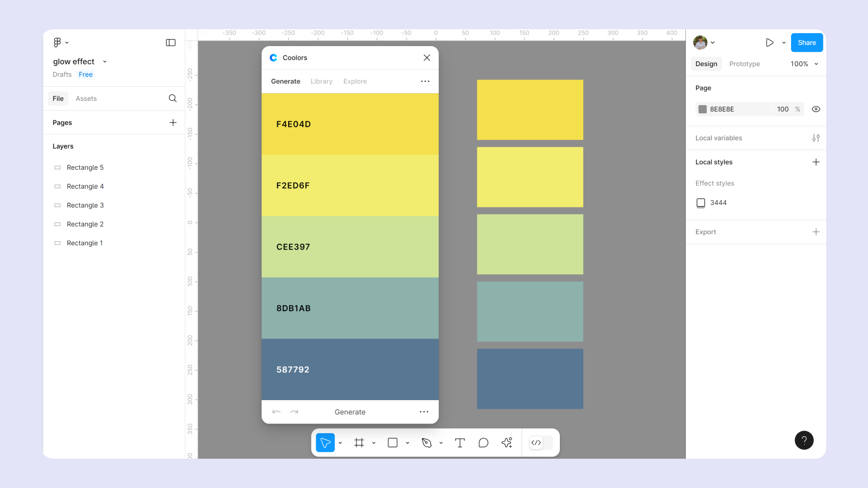Screen dimensions: 868x488
Task: Open the Rectangle shape tools dropdown arrow
Action: 407,443
